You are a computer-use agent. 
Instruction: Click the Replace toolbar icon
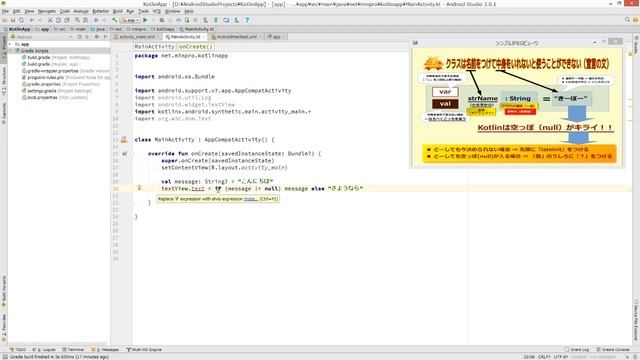85,20
